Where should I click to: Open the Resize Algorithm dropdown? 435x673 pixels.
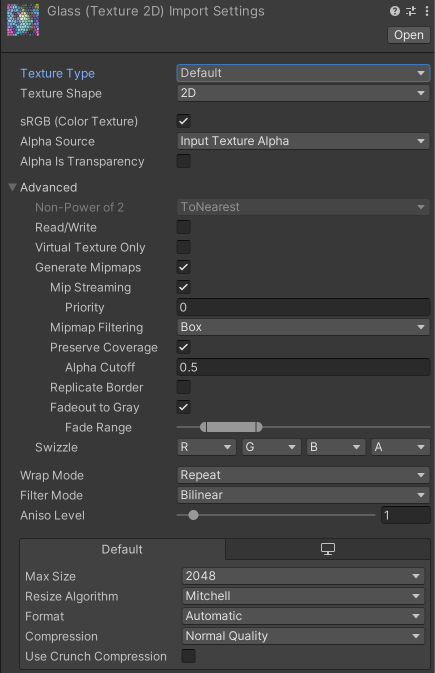(x=303, y=596)
